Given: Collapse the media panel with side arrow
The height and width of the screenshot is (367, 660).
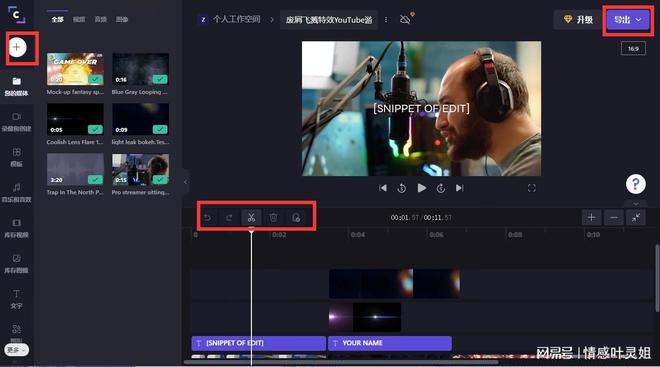Looking at the screenshot, I should coord(186,182).
